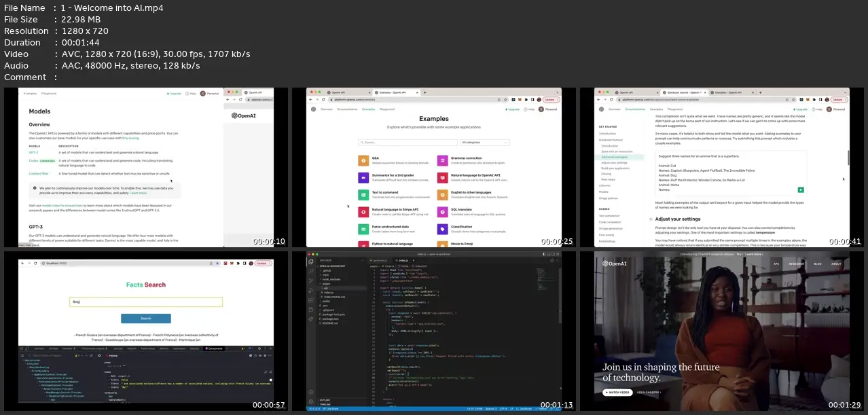Click profile avatar in Examples browser toolbar
Image resolution: width=868 pixels, height=415 pixels.
(x=540, y=99)
